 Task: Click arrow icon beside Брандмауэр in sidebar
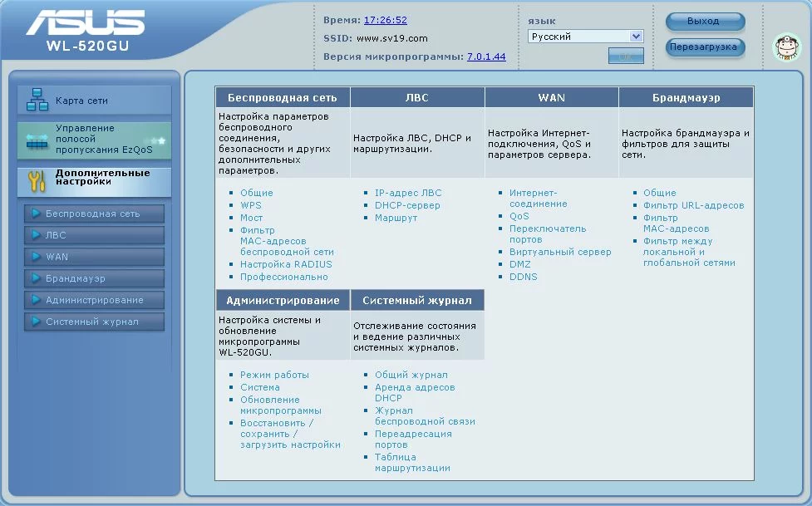36,278
